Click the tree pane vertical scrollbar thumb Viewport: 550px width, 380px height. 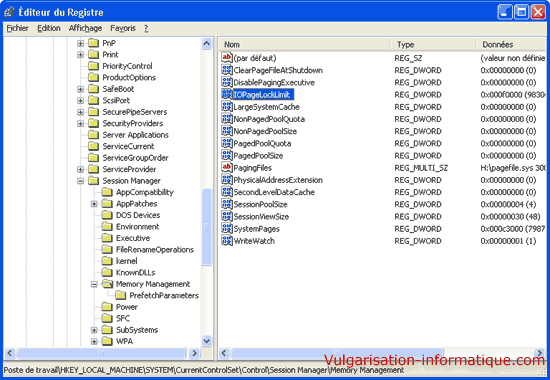[x=207, y=227]
